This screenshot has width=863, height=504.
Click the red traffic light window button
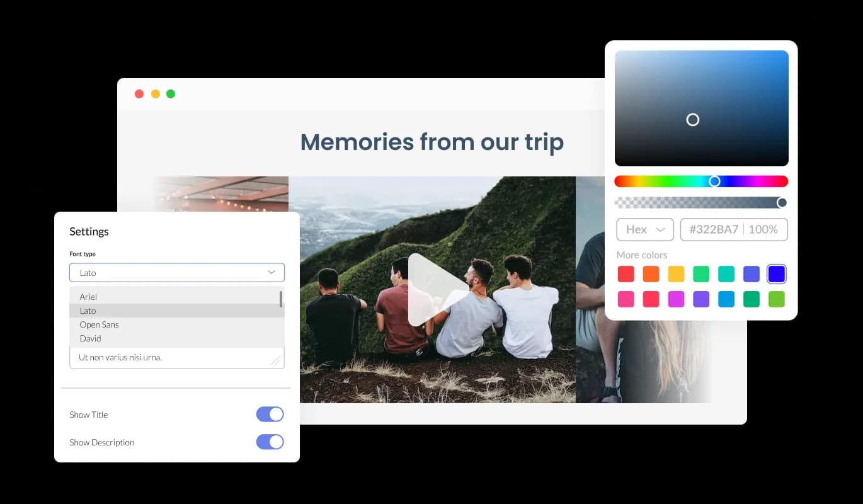(x=139, y=93)
